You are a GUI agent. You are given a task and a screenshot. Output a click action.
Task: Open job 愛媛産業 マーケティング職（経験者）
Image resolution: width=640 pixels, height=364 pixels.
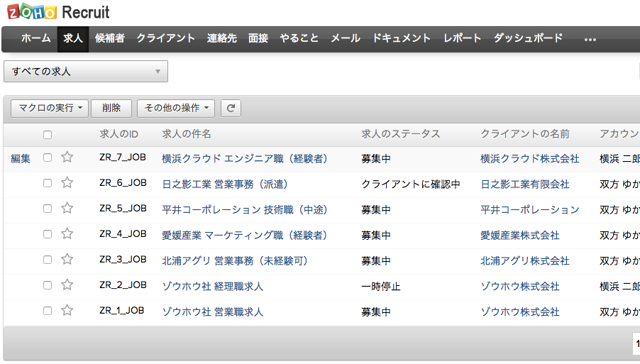click(x=245, y=235)
